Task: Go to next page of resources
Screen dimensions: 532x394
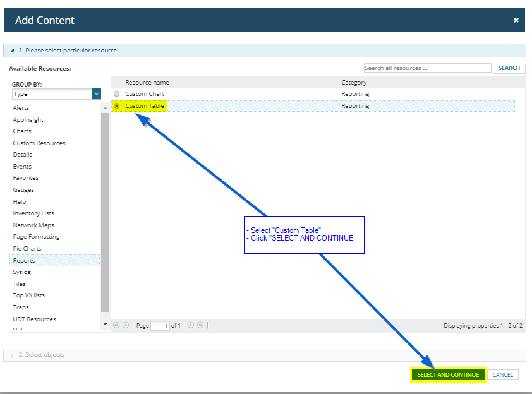Action: pyautogui.click(x=191, y=325)
